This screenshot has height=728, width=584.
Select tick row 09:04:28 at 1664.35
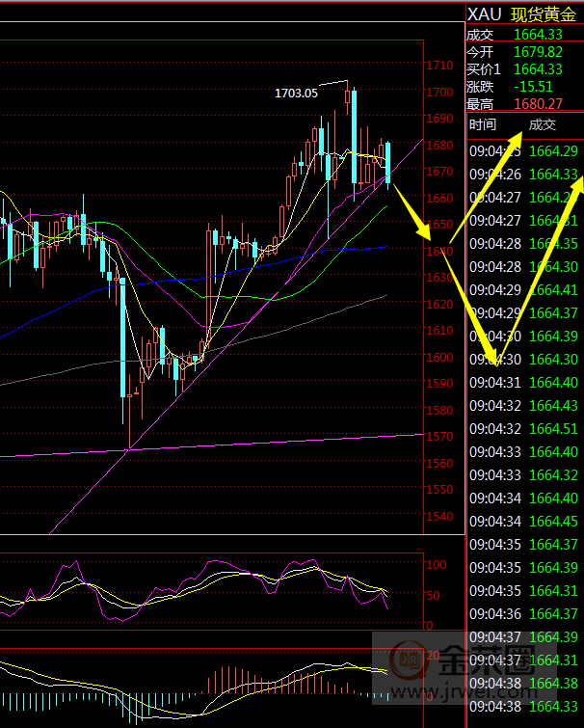524,244
